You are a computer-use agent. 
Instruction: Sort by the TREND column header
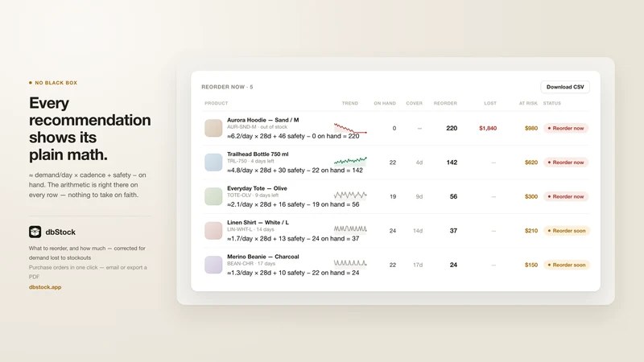[350, 104]
